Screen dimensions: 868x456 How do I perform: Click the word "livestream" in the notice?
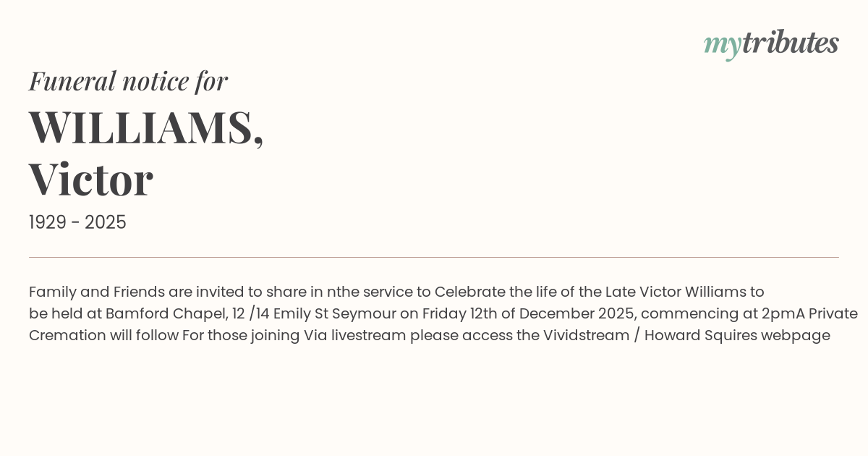(368, 336)
